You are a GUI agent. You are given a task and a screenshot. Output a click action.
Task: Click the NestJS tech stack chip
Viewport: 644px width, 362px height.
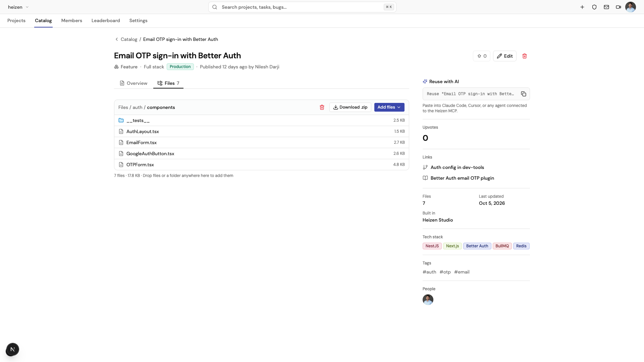point(432,246)
